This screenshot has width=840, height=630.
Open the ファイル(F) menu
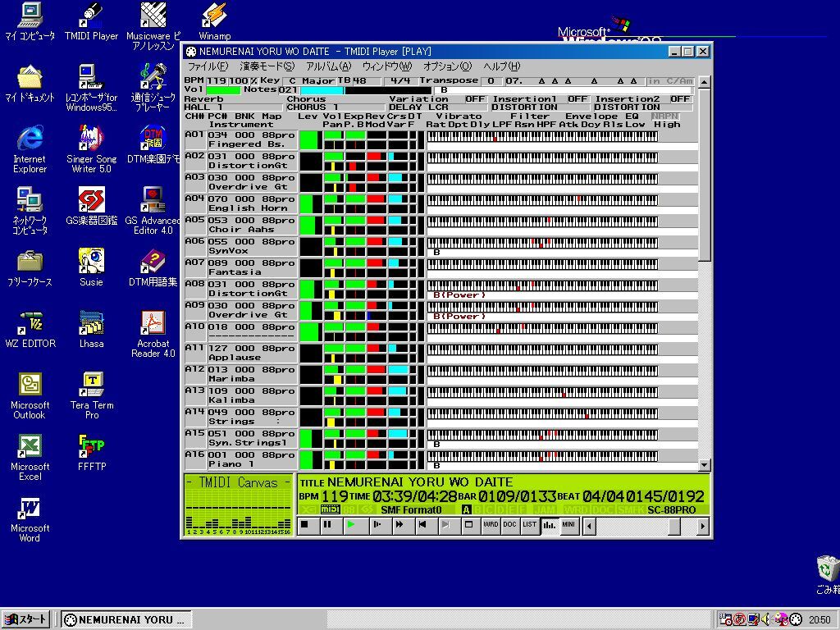[x=208, y=66]
